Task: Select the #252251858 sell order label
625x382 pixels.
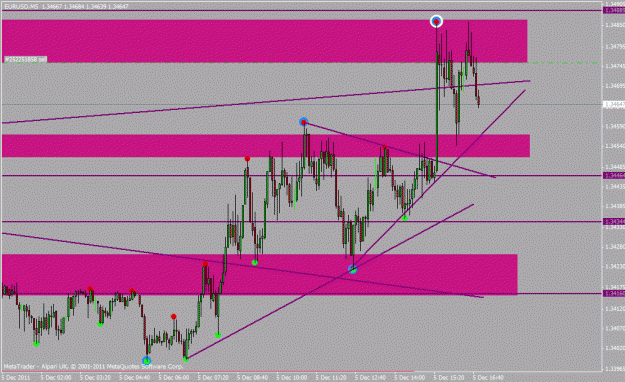Action: (25, 59)
